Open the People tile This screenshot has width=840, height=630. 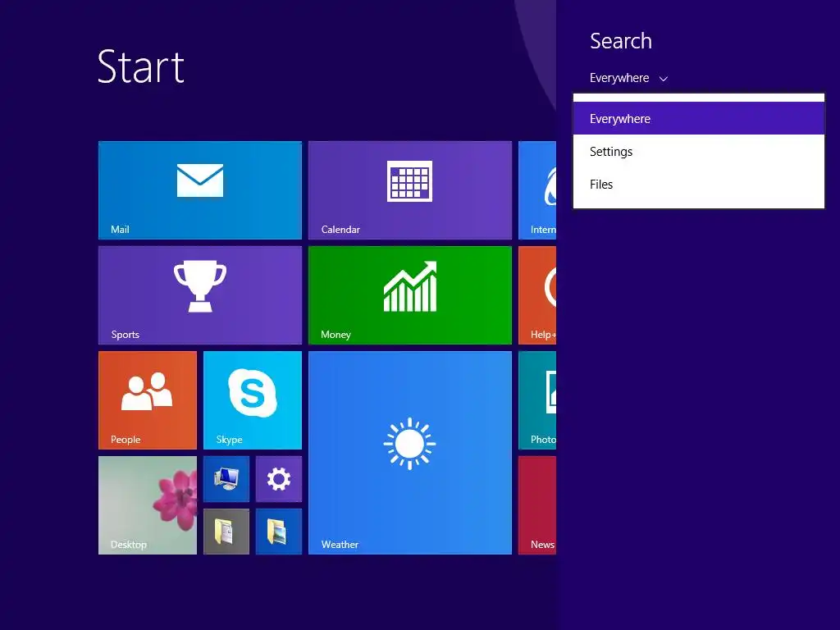(x=148, y=400)
